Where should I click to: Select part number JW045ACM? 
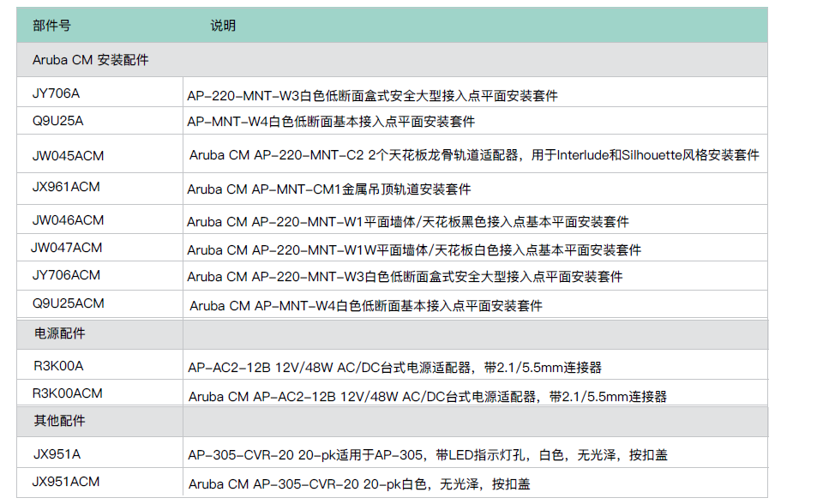[69, 156]
